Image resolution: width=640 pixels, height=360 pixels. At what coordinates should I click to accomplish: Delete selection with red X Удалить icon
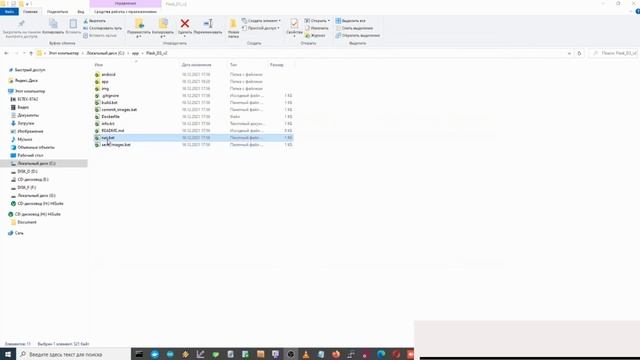pyautogui.click(x=185, y=27)
